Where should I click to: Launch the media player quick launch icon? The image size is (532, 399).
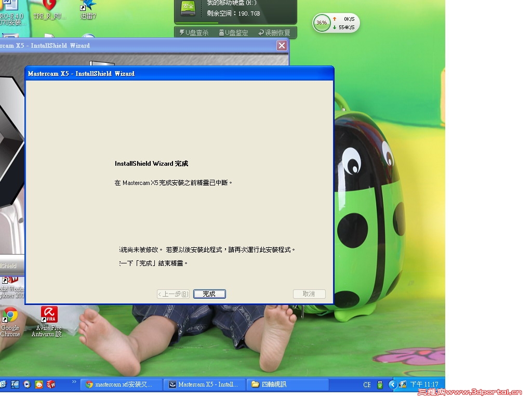pos(27,384)
